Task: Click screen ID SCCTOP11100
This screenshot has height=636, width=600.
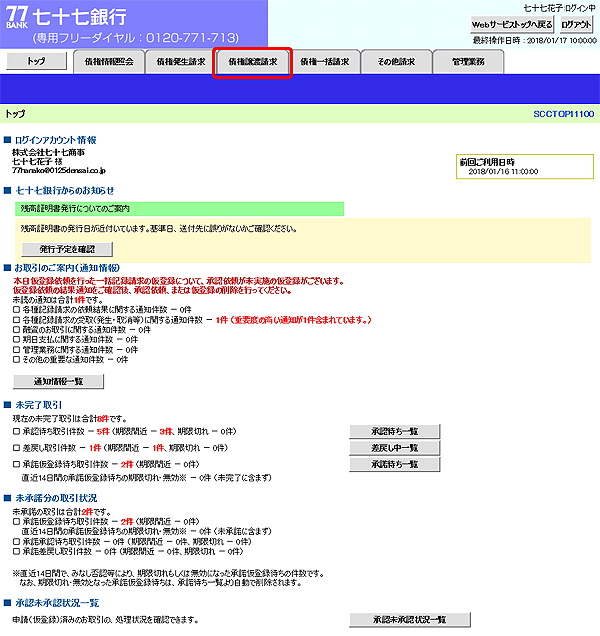Action: click(563, 114)
